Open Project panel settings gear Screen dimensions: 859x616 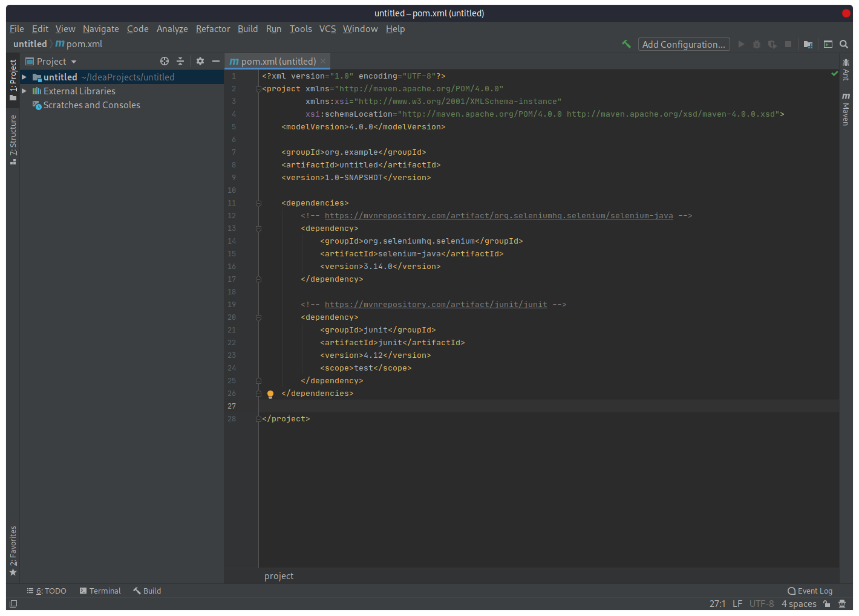200,61
